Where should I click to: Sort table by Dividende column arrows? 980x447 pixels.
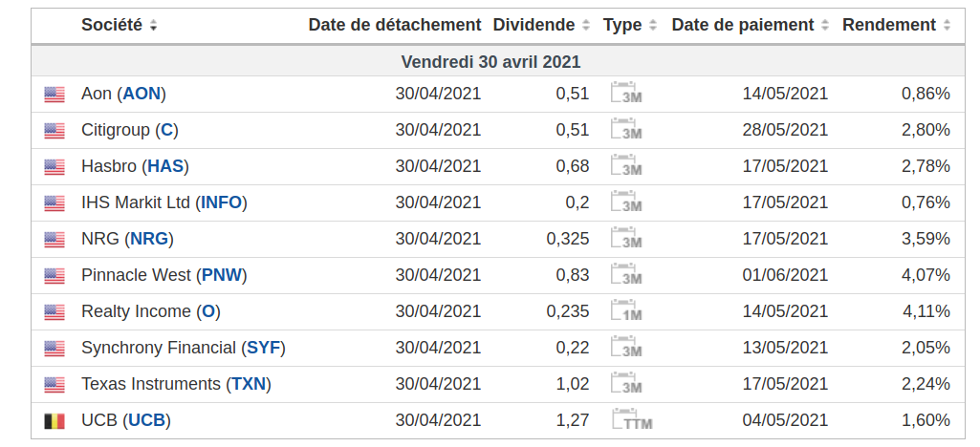pyautogui.click(x=586, y=26)
